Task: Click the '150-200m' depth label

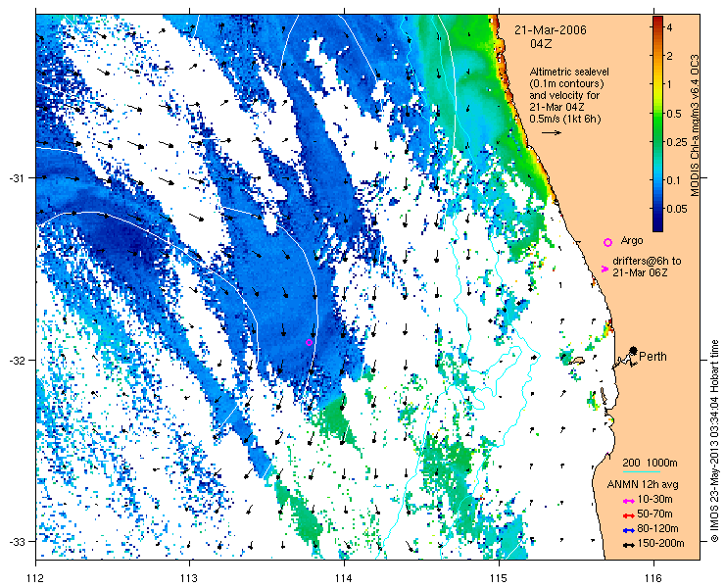Action: 660,544
